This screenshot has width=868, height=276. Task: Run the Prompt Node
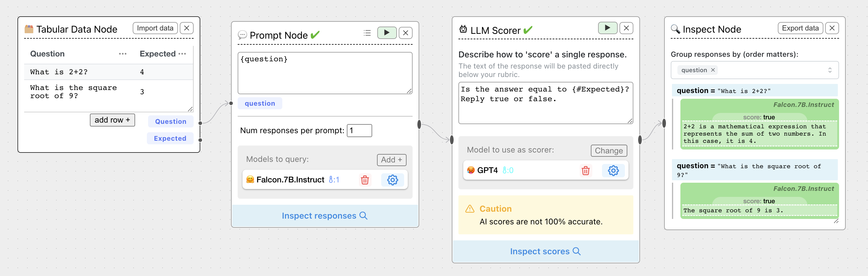point(386,33)
